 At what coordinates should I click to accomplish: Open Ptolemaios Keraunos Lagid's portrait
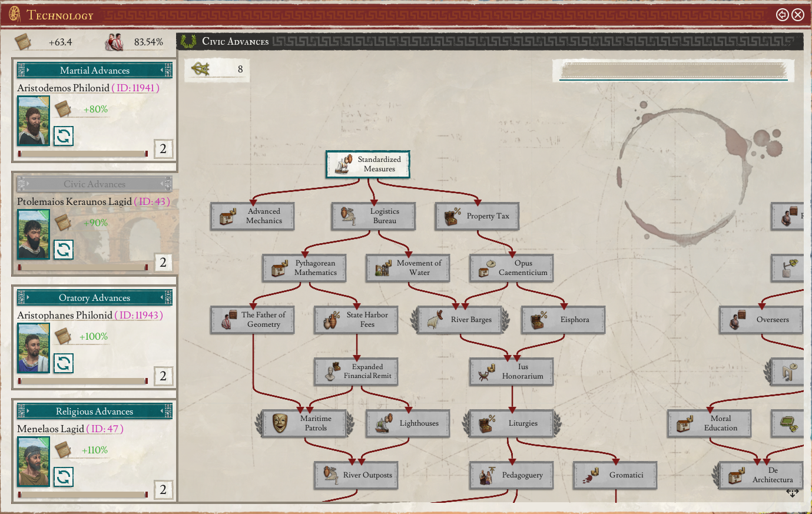34,234
